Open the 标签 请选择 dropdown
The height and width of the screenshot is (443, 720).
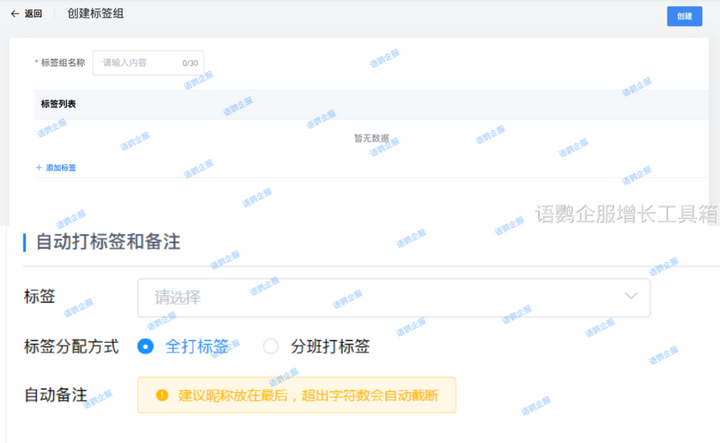393,297
